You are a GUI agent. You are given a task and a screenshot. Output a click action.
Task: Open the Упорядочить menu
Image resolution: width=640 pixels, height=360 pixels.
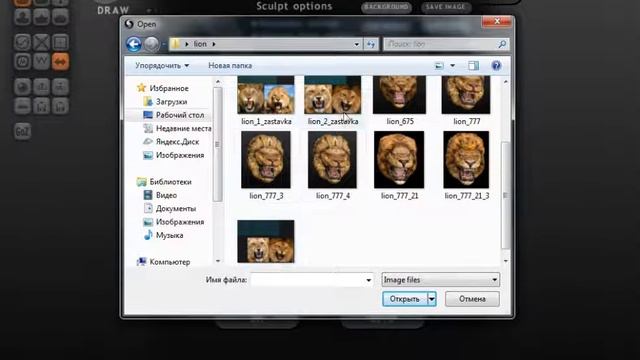162,66
